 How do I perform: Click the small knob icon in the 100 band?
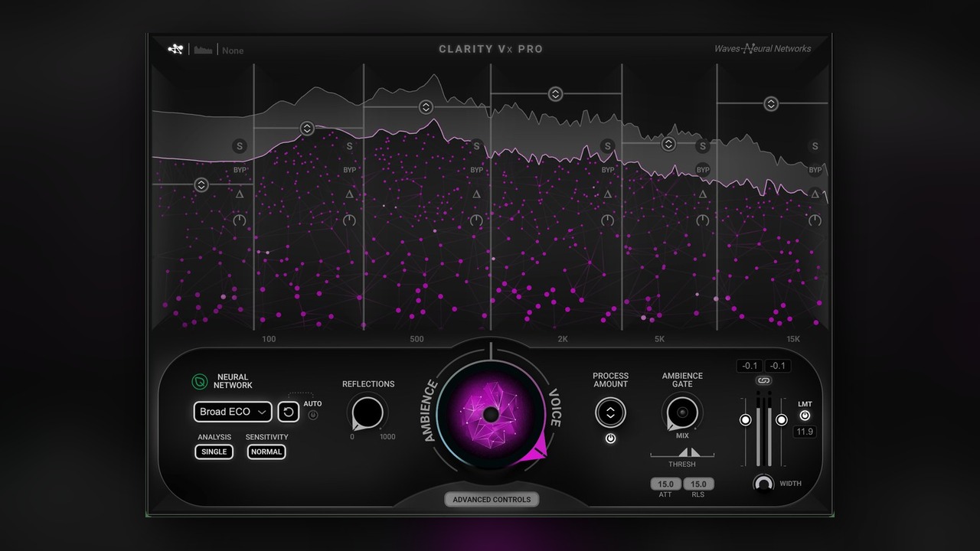coord(350,220)
